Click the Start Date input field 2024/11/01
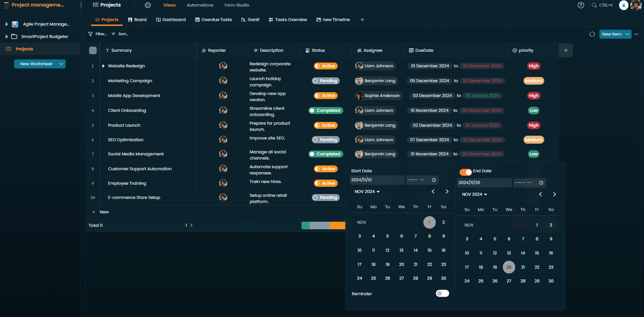 377,180
